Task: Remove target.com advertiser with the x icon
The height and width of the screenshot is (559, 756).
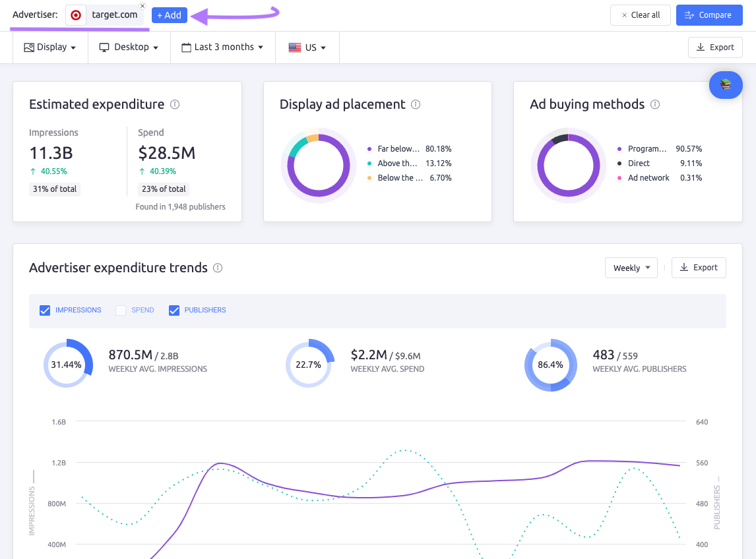Action: click(x=142, y=6)
